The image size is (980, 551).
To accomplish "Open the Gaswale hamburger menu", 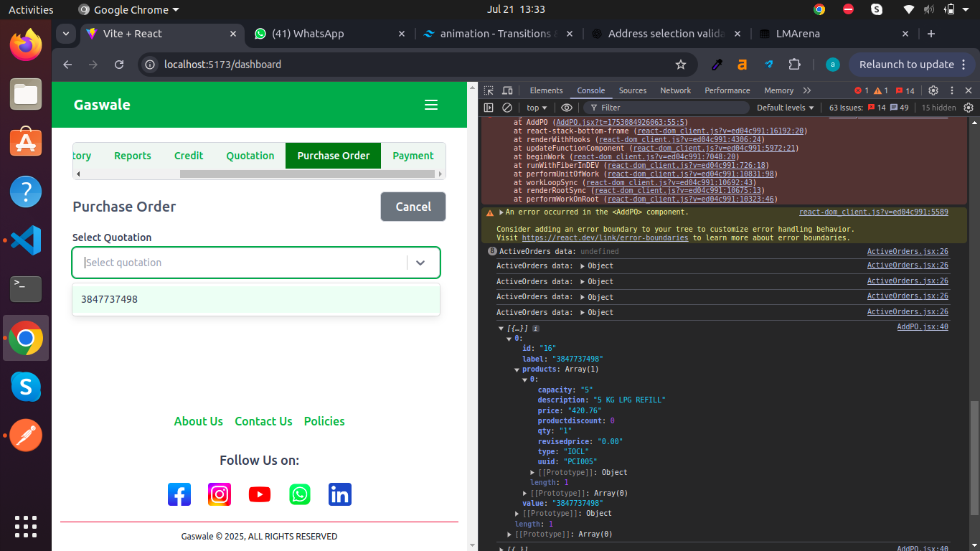I will tap(430, 105).
